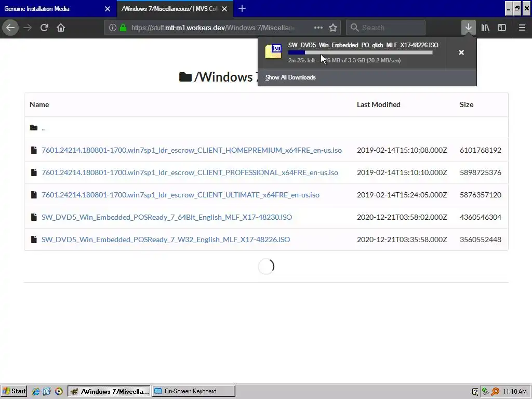Click the forward navigation arrow

[x=28, y=28]
